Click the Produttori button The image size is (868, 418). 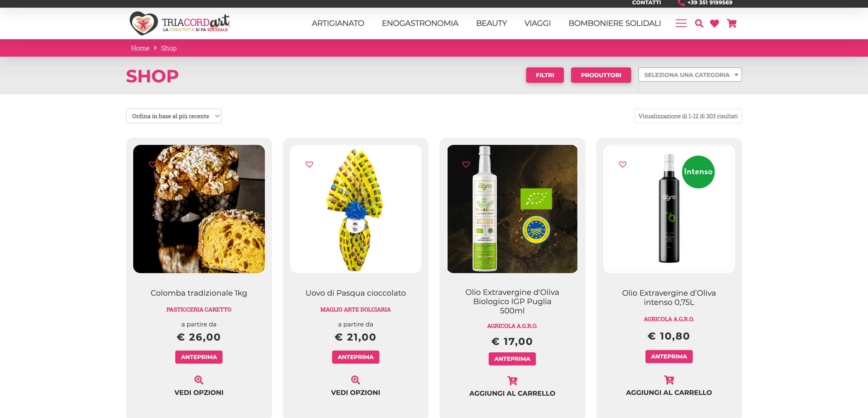601,75
